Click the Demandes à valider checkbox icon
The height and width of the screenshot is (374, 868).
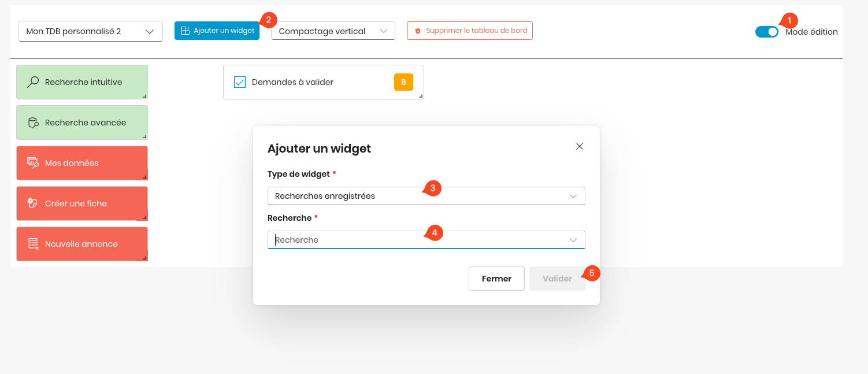[x=240, y=82]
